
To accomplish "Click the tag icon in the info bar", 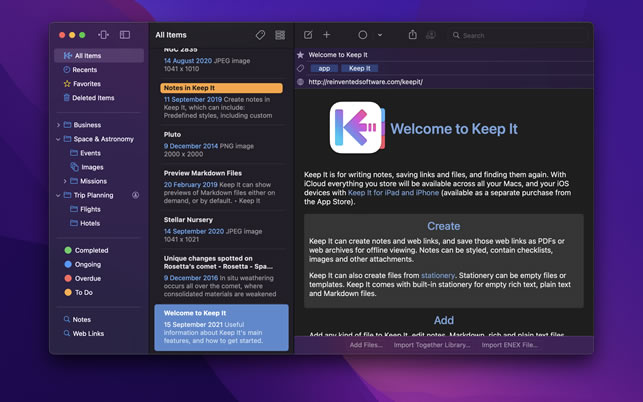I will tap(301, 68).
